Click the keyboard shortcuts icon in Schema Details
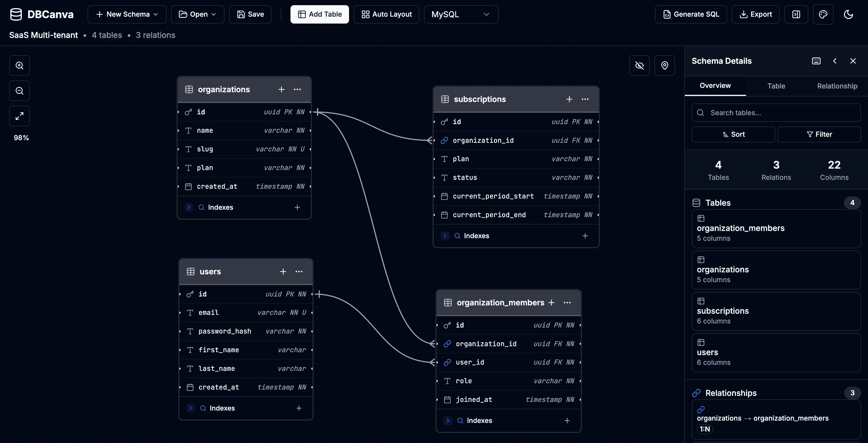 click(816, 61)
